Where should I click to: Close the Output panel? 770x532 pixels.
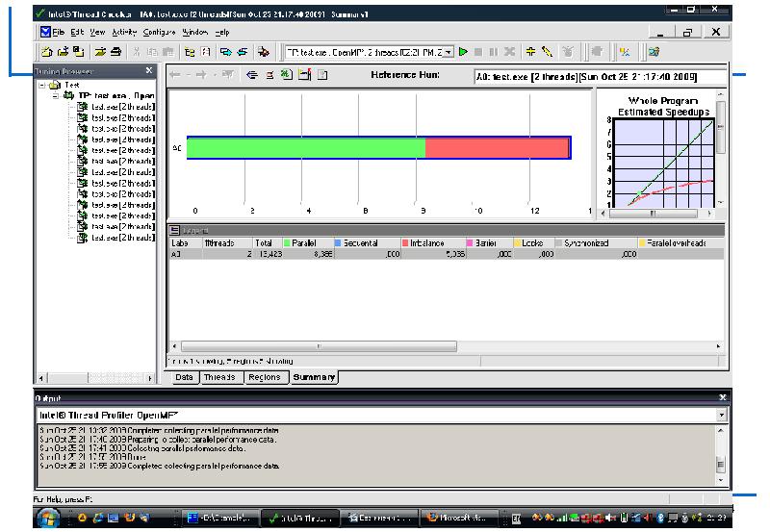[x=722, y=396]
